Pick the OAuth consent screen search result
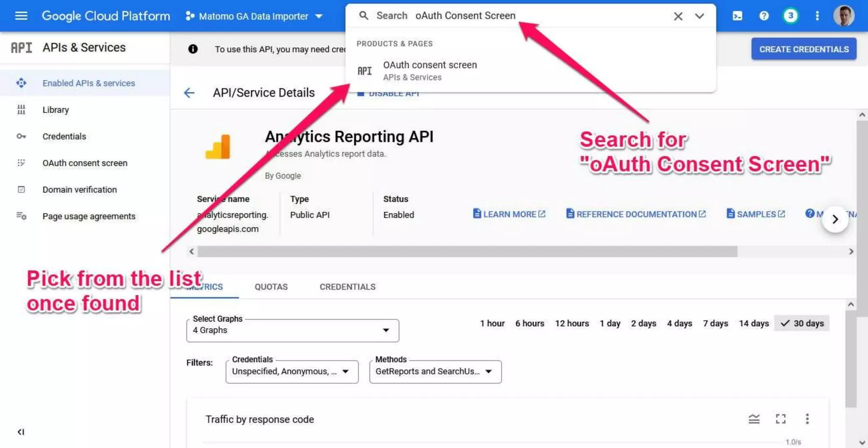 (531, 71)
